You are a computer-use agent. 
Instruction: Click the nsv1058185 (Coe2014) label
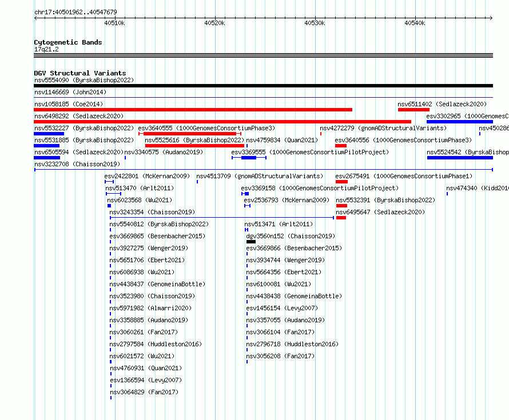pyautogui.click(x=69, y=104)
